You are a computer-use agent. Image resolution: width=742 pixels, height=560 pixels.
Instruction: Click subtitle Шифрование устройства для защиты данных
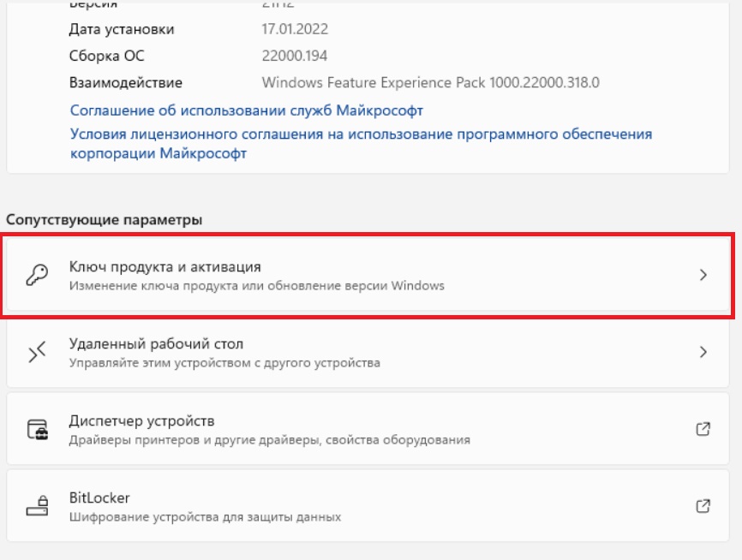pyautogui.click(x=205, y=516)
